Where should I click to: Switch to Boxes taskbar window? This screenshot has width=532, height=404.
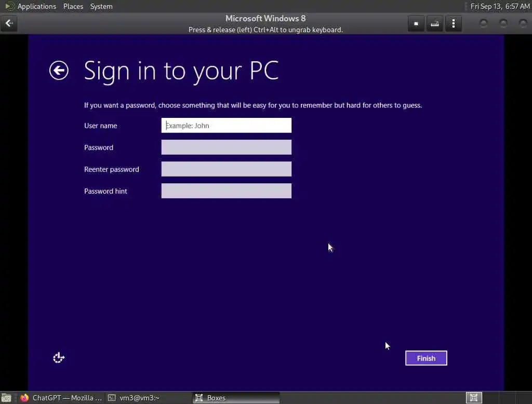coord(236,398)
